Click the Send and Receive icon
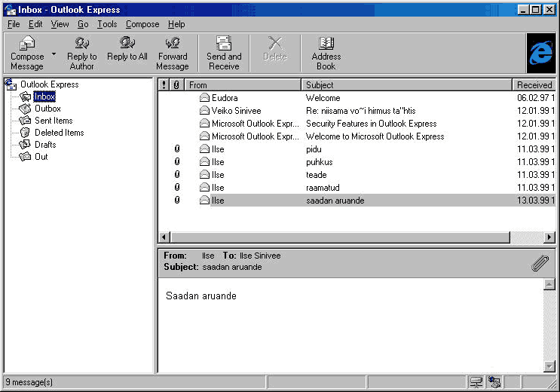Viewport: 560px width, 392px height. (x=224, y=44)
